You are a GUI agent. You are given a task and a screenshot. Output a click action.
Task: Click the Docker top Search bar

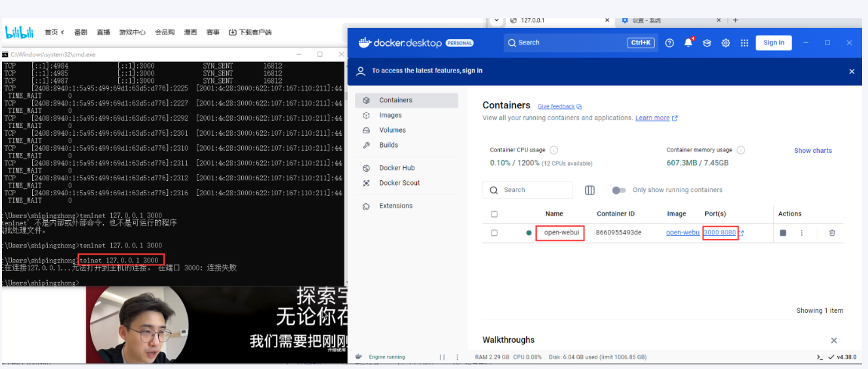pyautogui.click(x=580, y=42)
